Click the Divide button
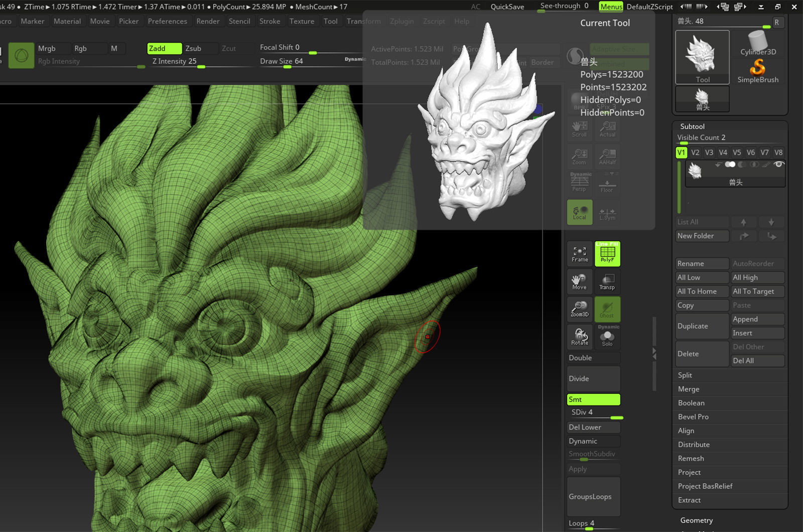This screenshot has height=532, width=803. [x=593, y=379]
